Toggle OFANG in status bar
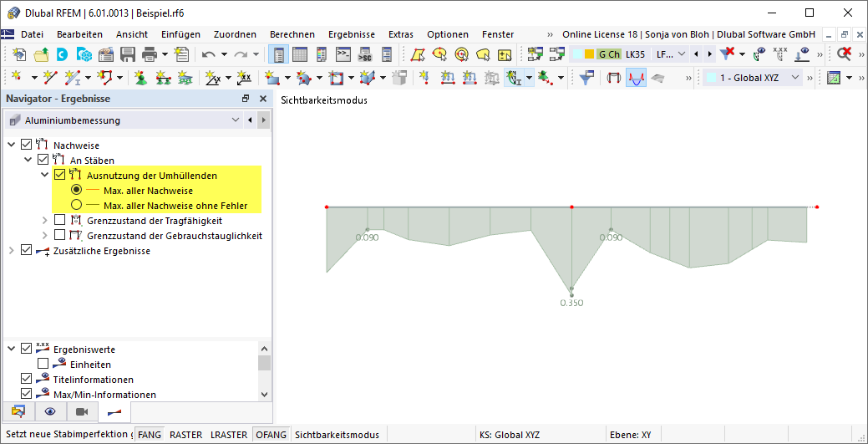 (272, 435)
